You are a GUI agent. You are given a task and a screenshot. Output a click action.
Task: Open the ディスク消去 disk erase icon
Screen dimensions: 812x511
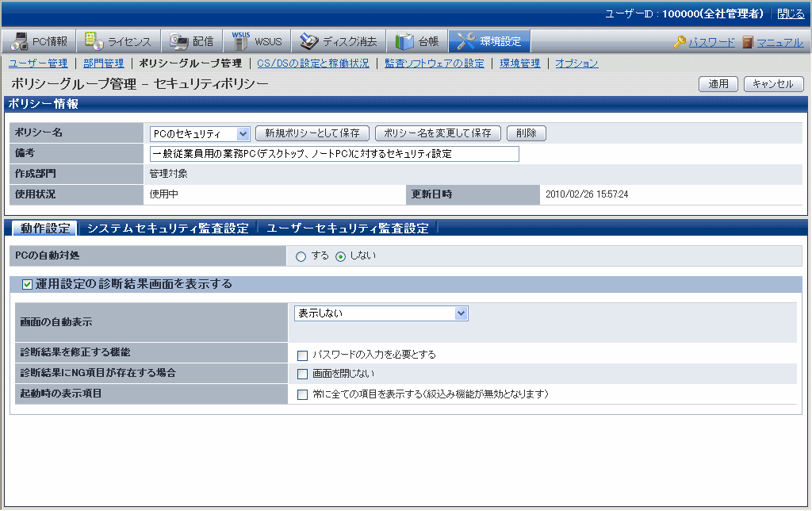tap(309, 41)
